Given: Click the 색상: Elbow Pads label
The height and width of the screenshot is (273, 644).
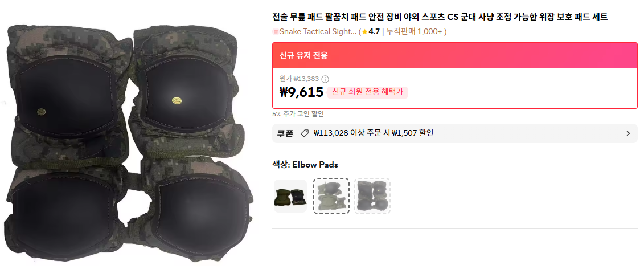Looking at the screenshot, I should 305,165.
